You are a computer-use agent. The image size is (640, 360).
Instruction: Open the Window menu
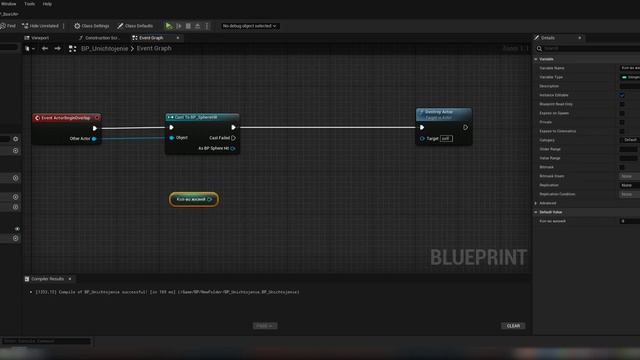9,4
